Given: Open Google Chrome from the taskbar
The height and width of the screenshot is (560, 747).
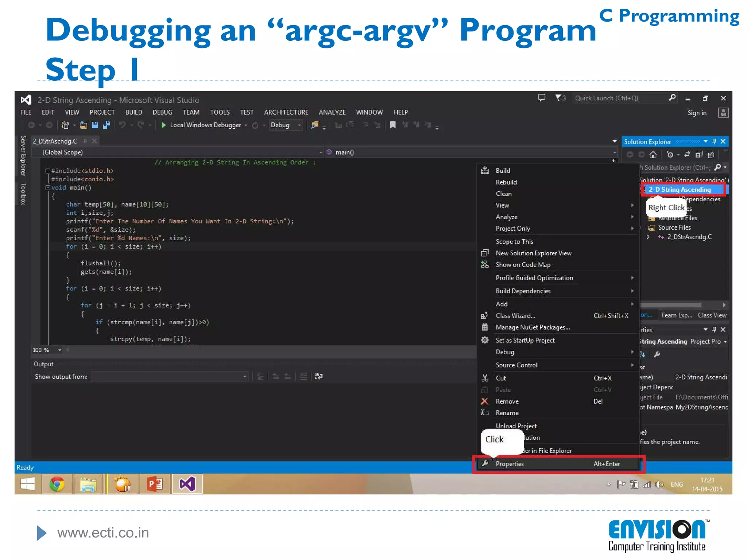Looking at the screenshot, I should point(57,484).
